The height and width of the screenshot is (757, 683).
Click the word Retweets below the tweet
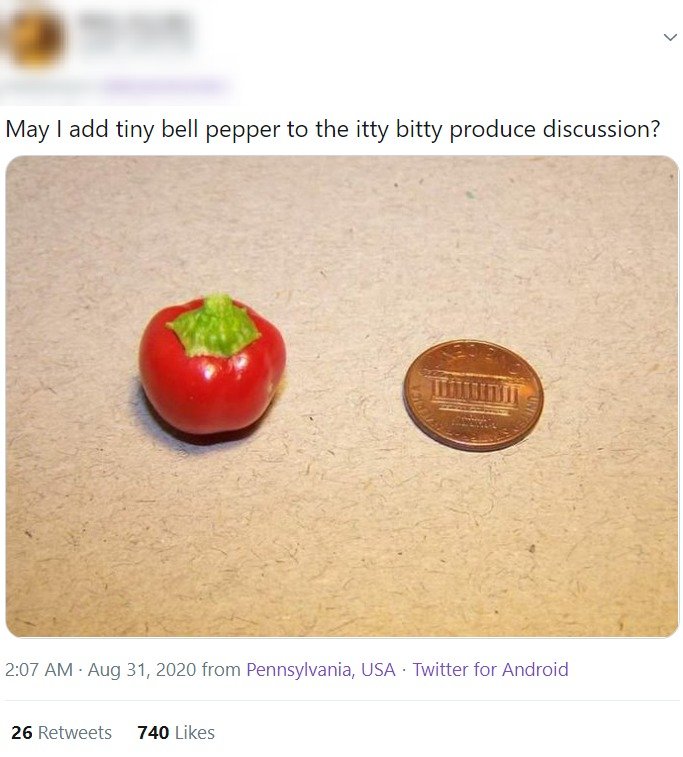point(75,732)
